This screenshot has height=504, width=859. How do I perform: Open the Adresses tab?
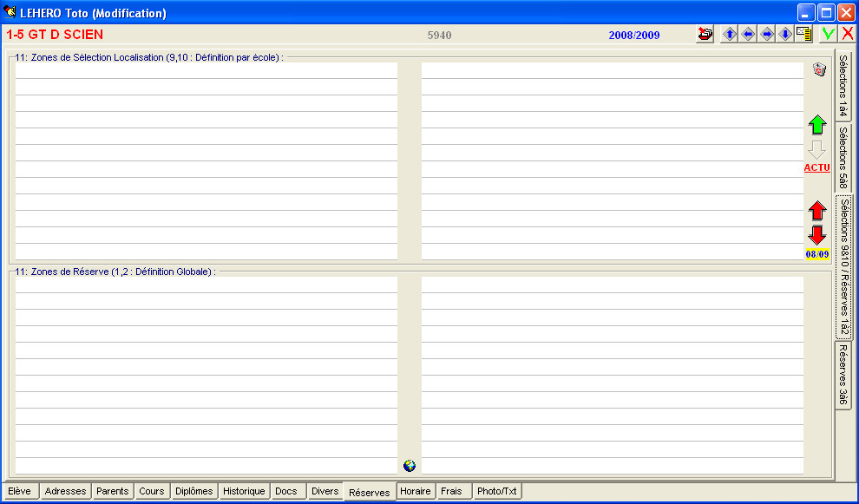65,491
